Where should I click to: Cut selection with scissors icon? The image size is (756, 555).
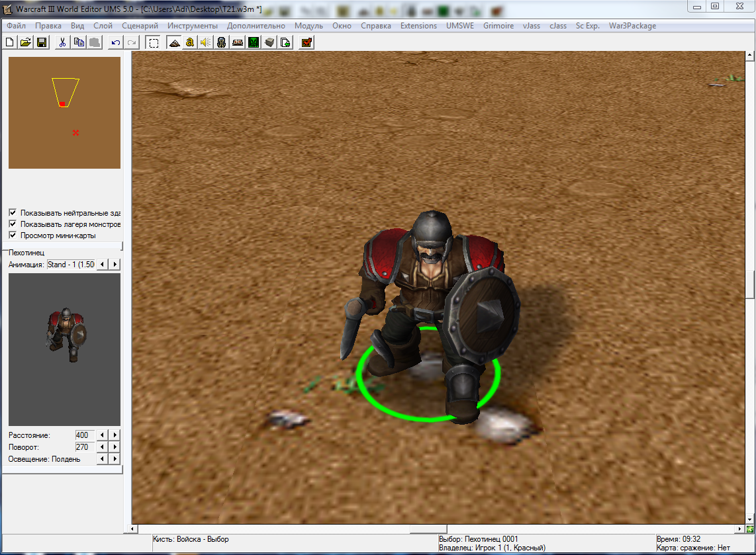[x=62, y=42]
